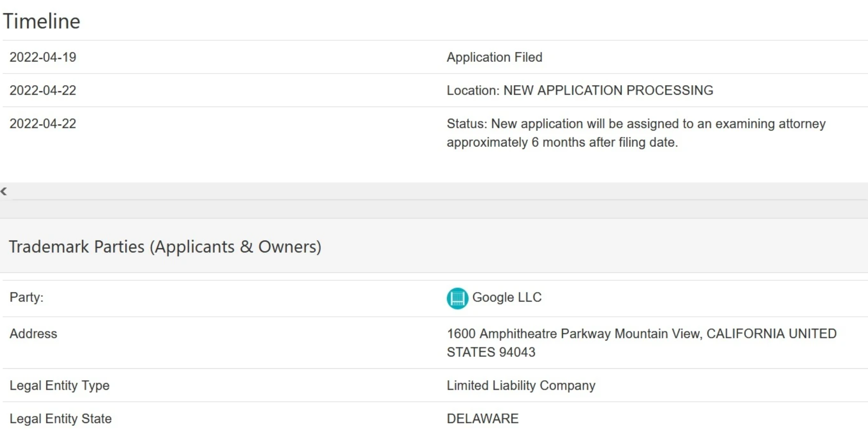Image resolution: width=868 pixels, height=433 pixels.
Task: Click the teal building icon beside Google LLC
Action: 457,298
